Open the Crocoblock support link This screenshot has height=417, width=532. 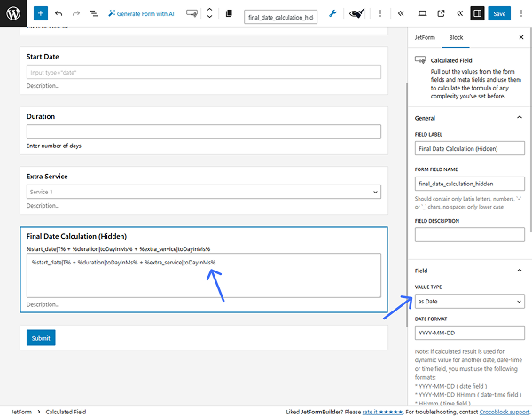tap(505, 412)
